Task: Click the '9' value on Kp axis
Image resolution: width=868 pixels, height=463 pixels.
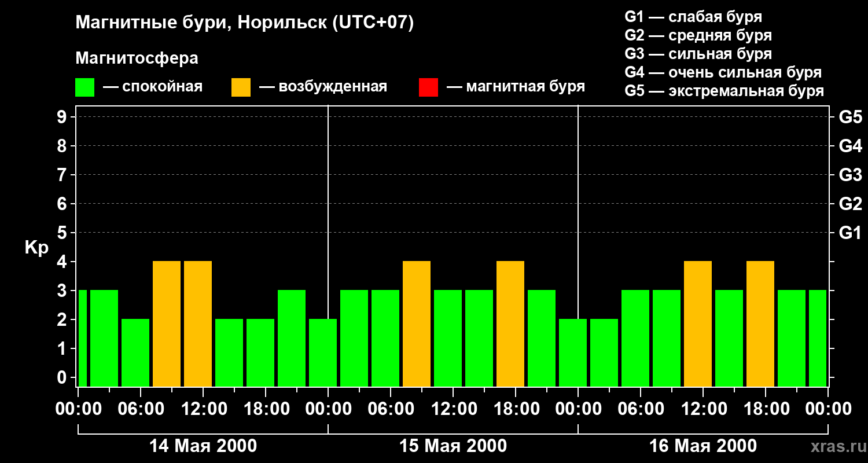Action: (62, 117)
